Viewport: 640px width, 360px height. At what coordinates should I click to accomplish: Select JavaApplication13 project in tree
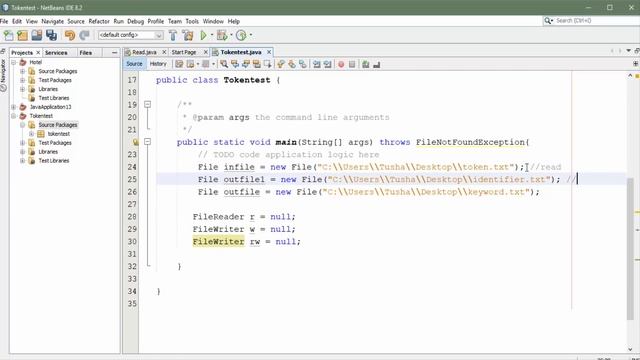(x=50, y=107)
